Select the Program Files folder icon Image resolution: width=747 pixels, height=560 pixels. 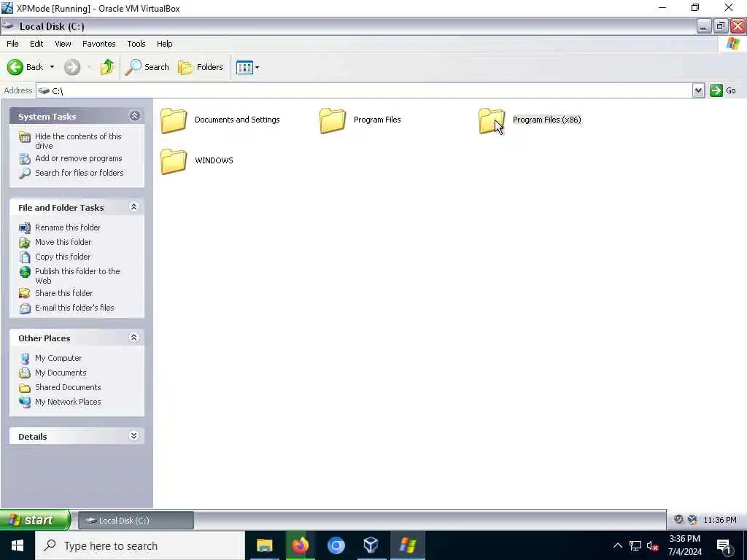click(x=333, y=120)
